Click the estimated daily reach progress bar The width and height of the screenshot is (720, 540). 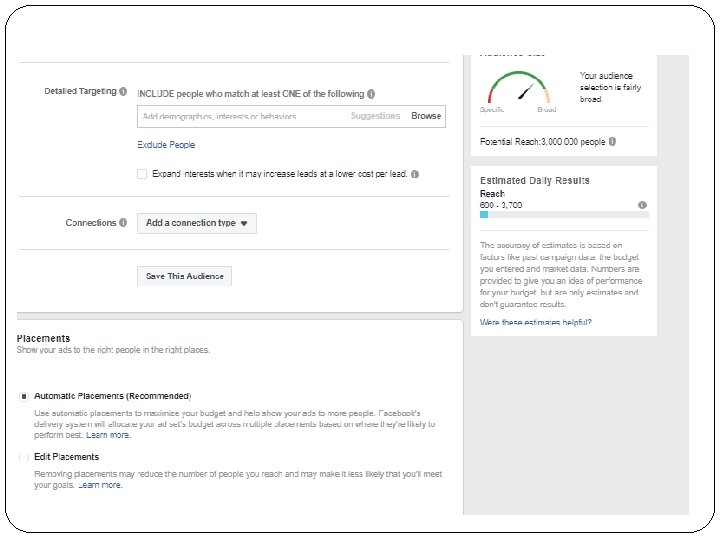coord(564,214)
